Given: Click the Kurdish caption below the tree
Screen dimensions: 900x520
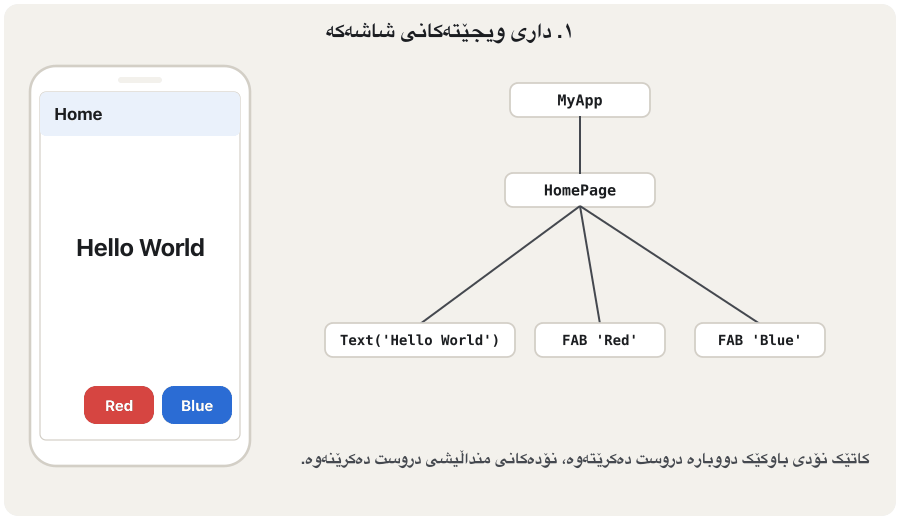Looking at the screenshot, I should [585, 459].
